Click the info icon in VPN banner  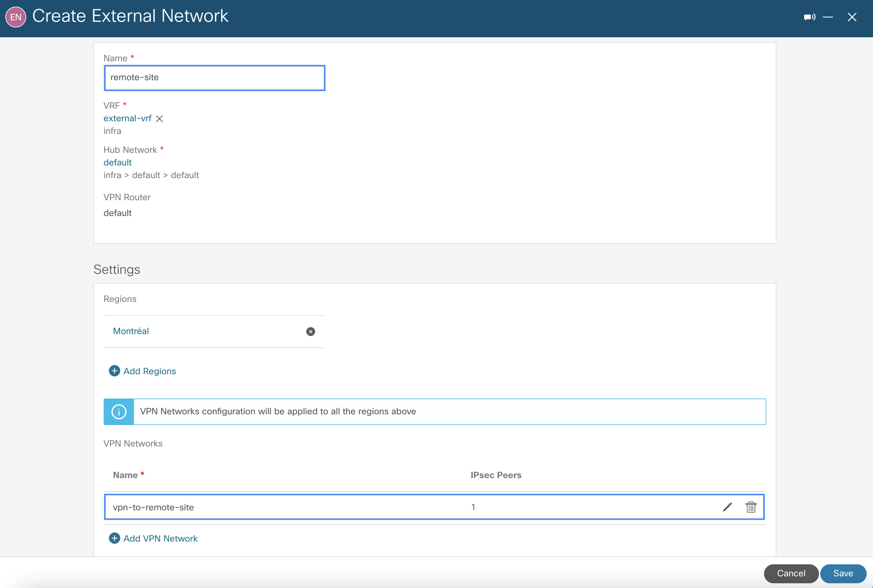pos(119,412)
